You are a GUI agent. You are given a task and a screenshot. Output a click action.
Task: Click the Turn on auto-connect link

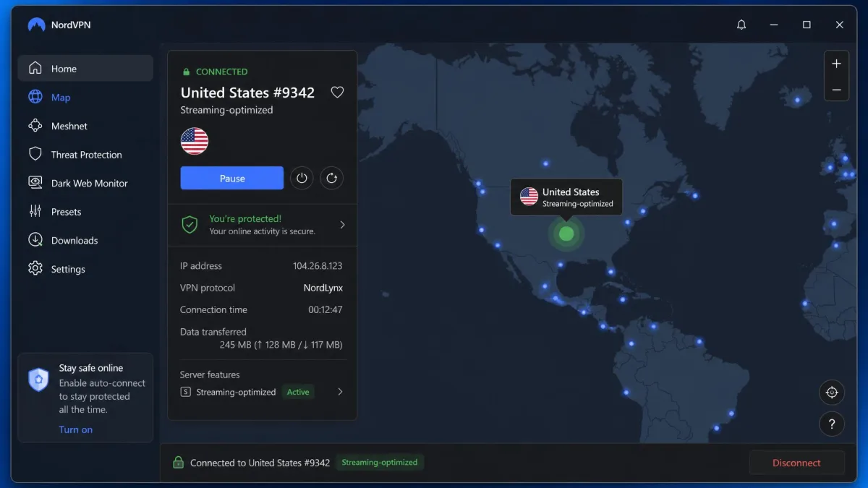coord(76,429)
